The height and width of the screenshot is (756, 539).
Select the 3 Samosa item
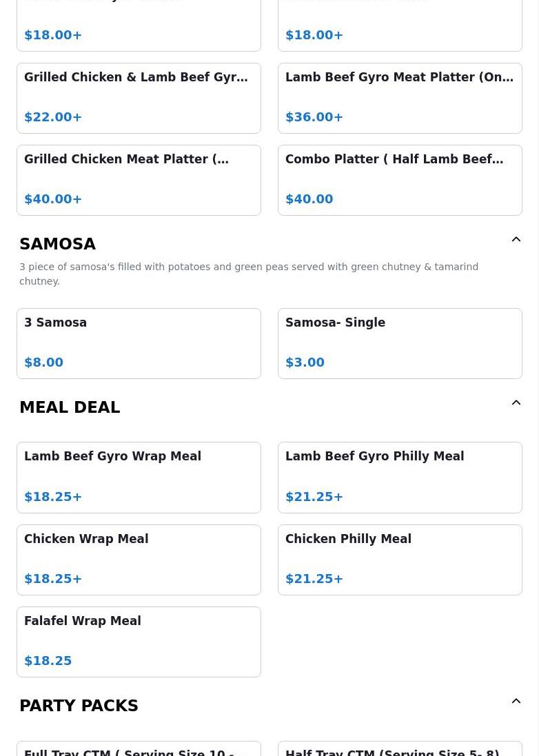click(x=139, y=343)
